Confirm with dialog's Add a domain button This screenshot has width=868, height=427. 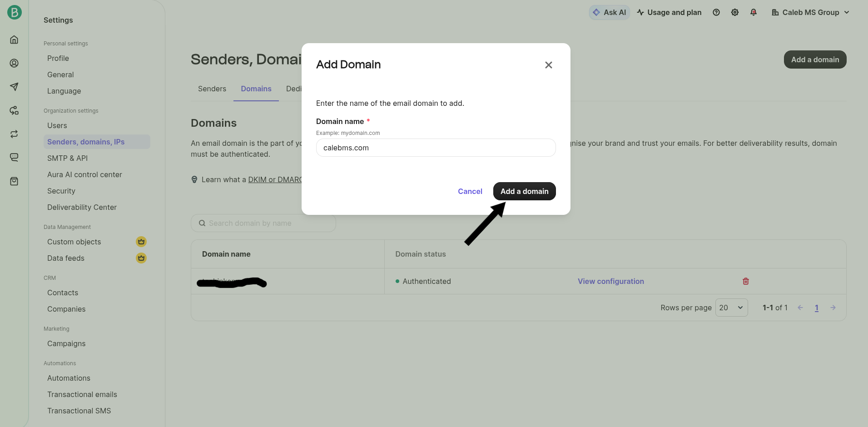tap(525, 191)
